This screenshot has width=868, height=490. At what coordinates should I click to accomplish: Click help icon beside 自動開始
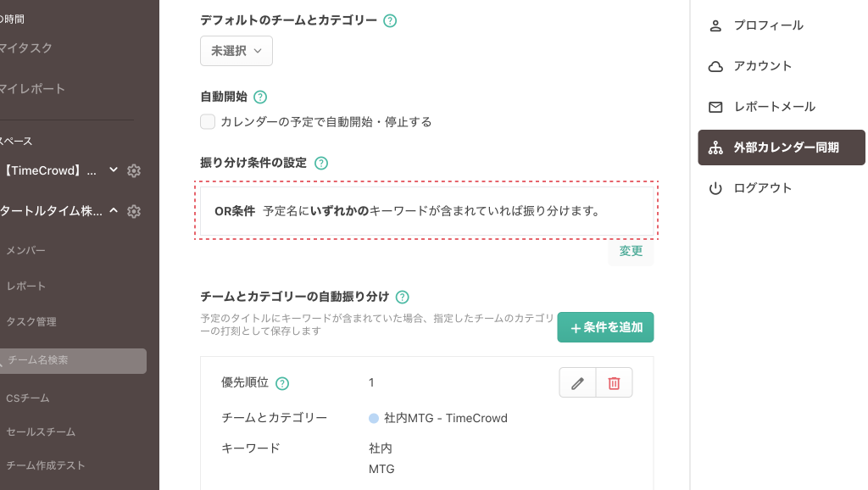click(x=260, y=97)
